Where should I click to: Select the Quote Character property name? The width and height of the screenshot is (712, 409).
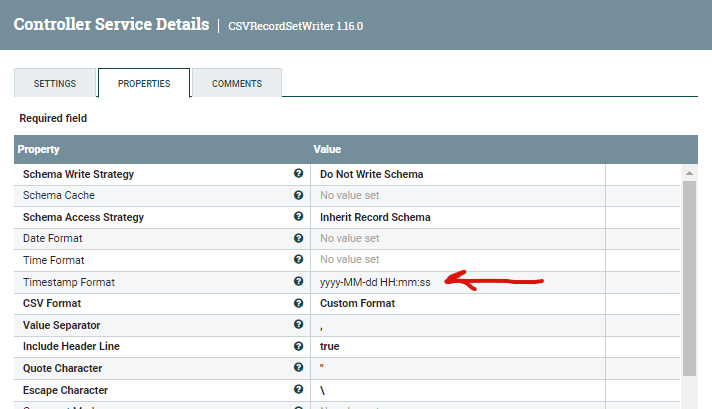pyautogui.click(x=63, y=368)
